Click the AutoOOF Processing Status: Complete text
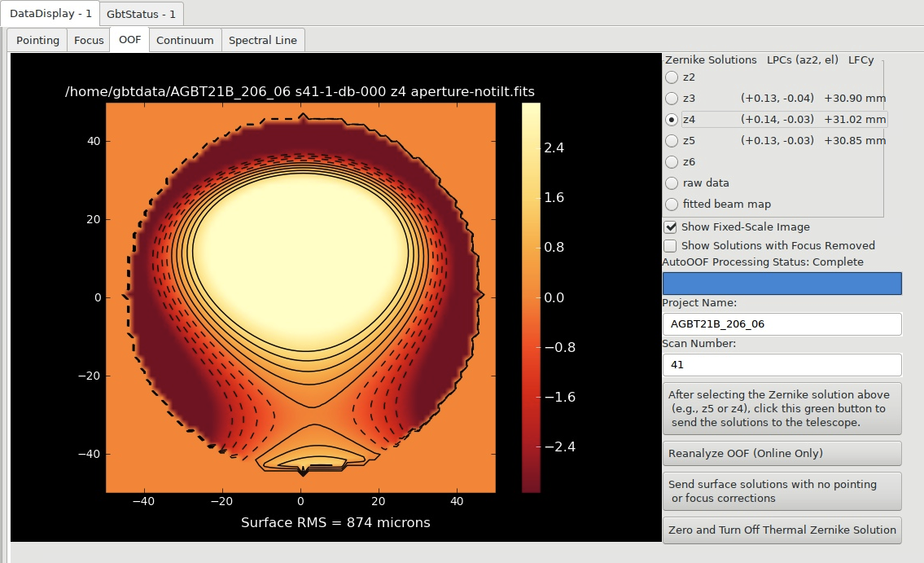The width and height of the screenshot is (924, 563). tap(763, 262)
